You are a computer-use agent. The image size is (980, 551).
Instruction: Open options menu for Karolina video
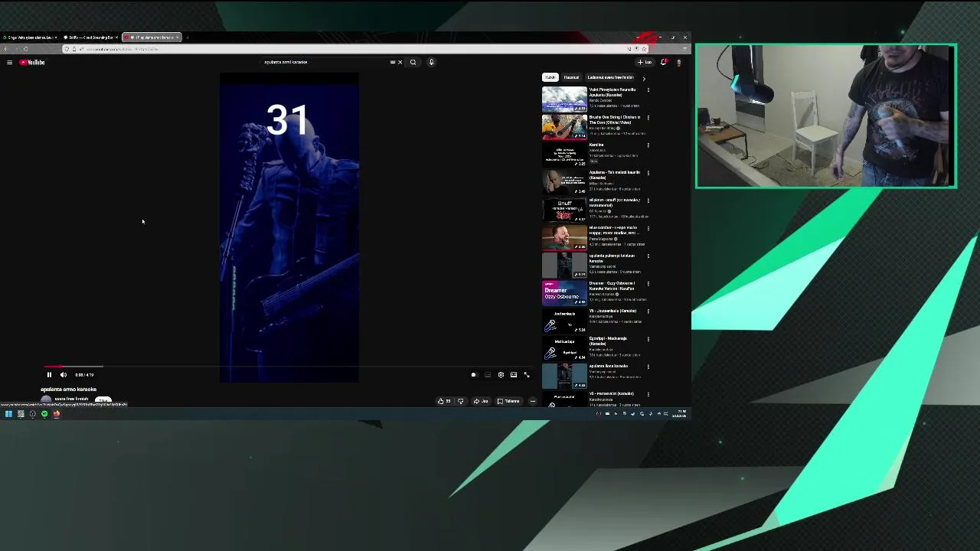click(648, 145)
